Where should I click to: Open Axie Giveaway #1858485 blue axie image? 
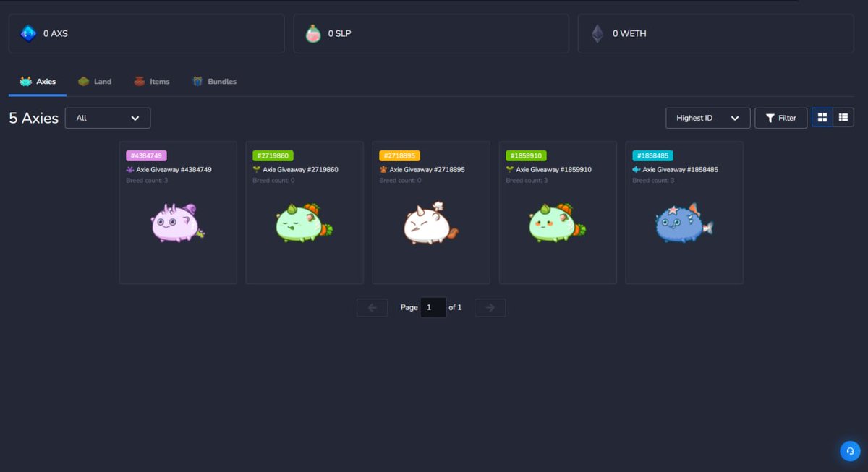pyautogui.click(x=684, y=223)
